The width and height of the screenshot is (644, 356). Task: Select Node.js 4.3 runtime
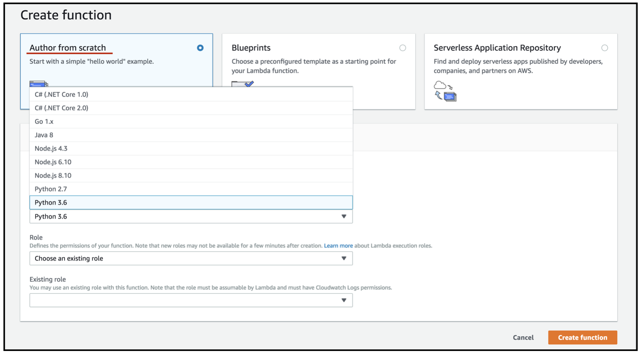[x=191, y=148]
